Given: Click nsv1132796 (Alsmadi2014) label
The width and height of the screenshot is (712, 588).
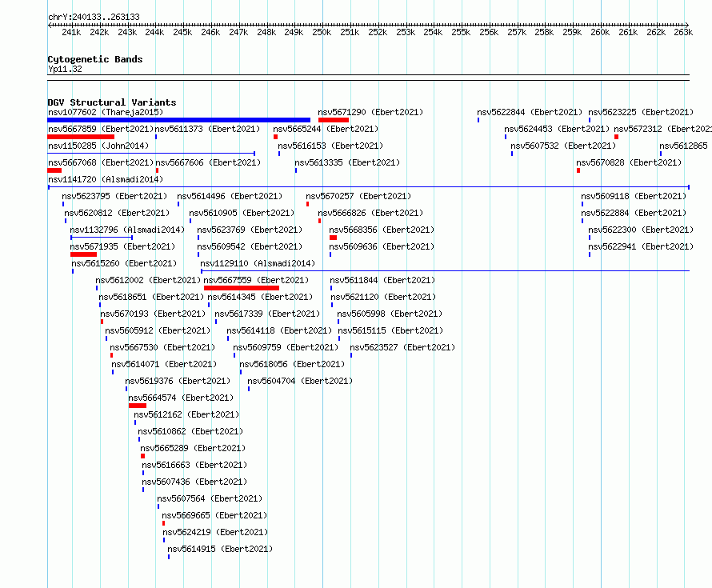Looking at the screenshot, I should [x=127, y=230].
